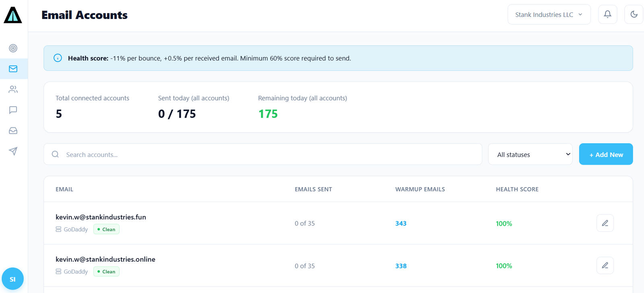Click the 100% health score for stankindustries.fun
Image resolution: width=644 pixels, height=293 pixels.
[x=504, y=223]
